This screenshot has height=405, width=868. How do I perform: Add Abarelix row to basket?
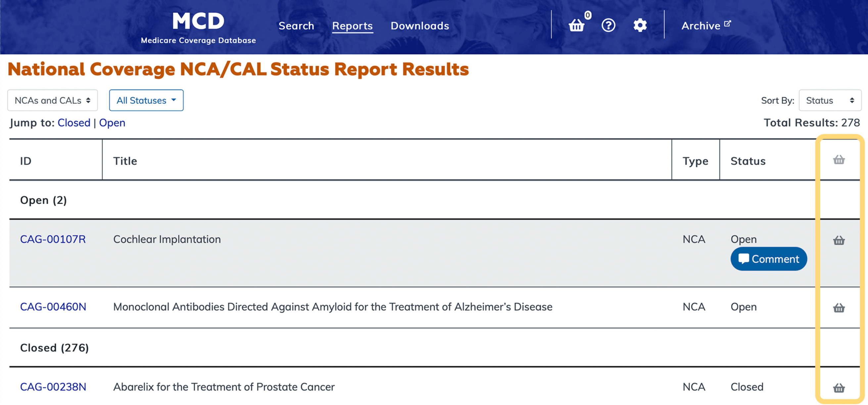click(839, 388)
